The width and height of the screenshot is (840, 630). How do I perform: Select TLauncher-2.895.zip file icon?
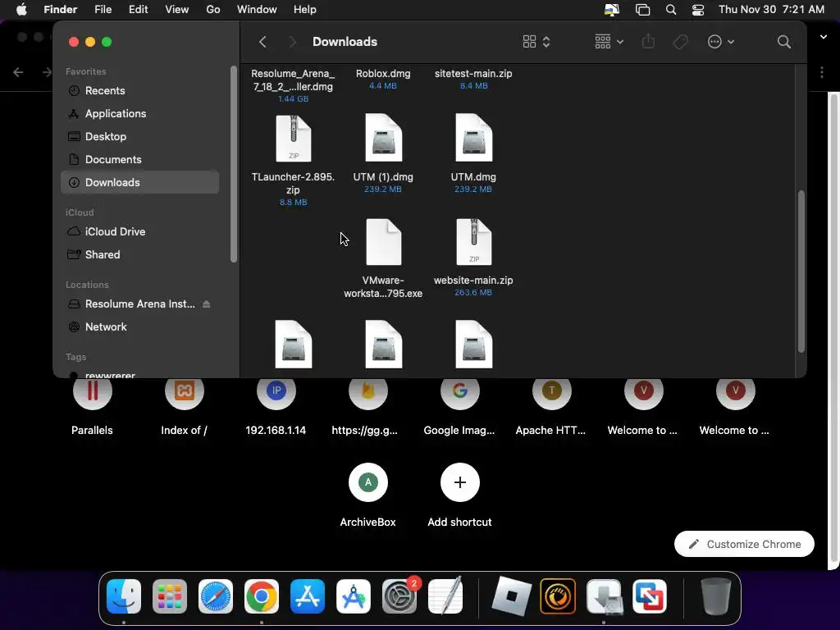pos(293,138)
